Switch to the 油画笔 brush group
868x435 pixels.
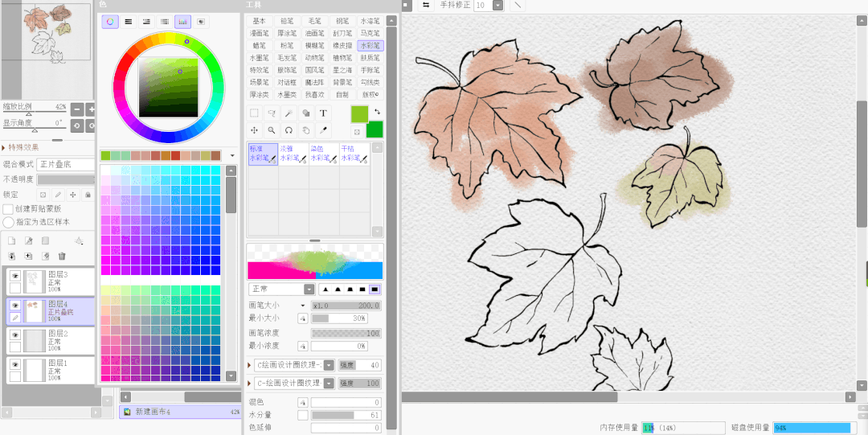[314, 33]
